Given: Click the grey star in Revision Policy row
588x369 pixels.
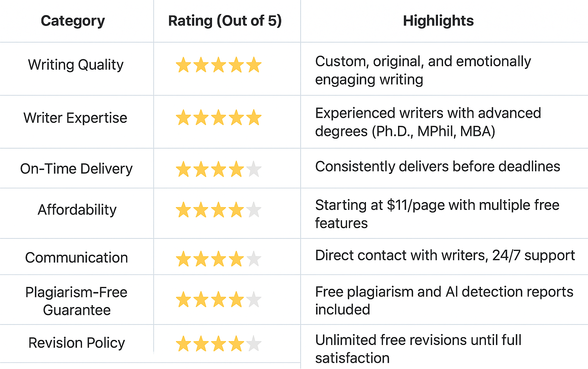Looking at the screenshot, I should pyautogui.click(x=254, y=344).
